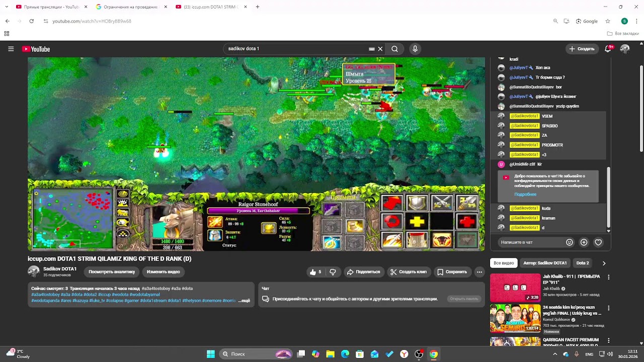Open the emoji picker in chat
The image size is (644, 362).
pyautogui.click(x=570, y=242)
